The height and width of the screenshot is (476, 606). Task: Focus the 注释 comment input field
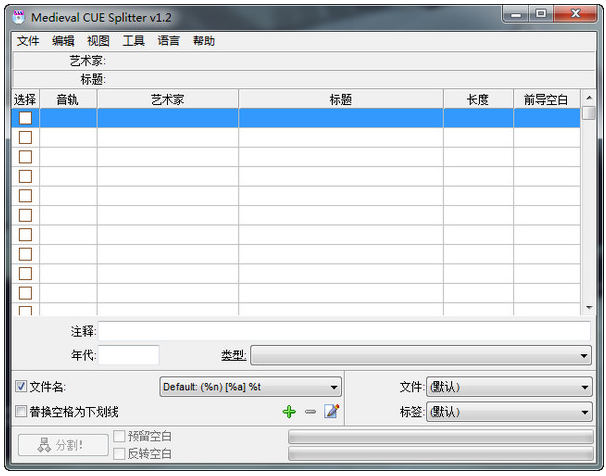[344, 331]
